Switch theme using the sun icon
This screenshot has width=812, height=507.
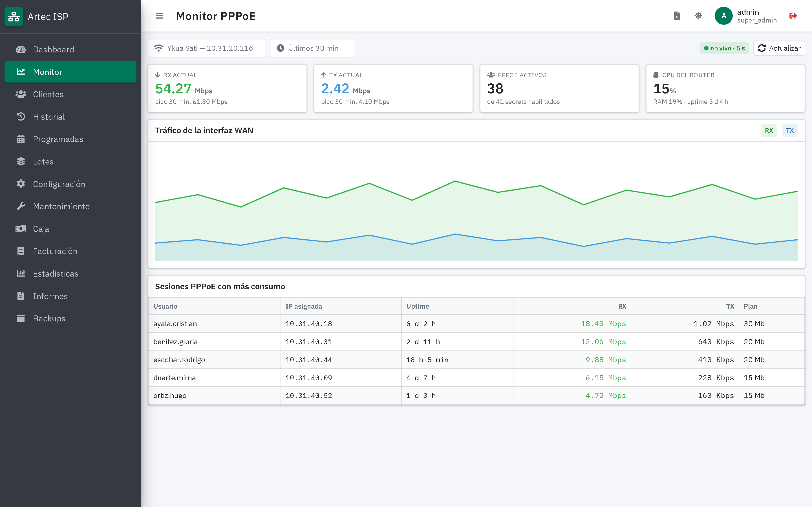(698, 16)
